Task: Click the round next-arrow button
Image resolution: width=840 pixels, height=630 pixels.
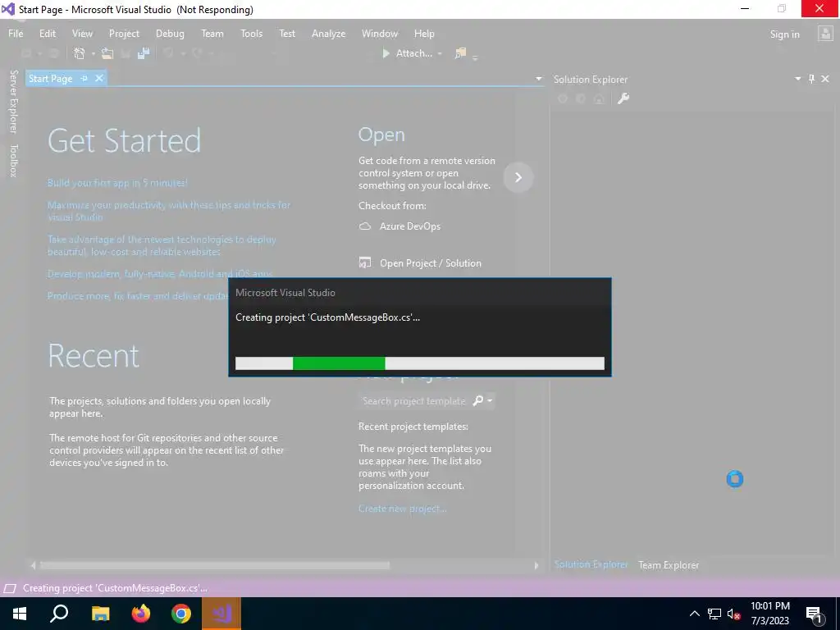Action: 518,177
